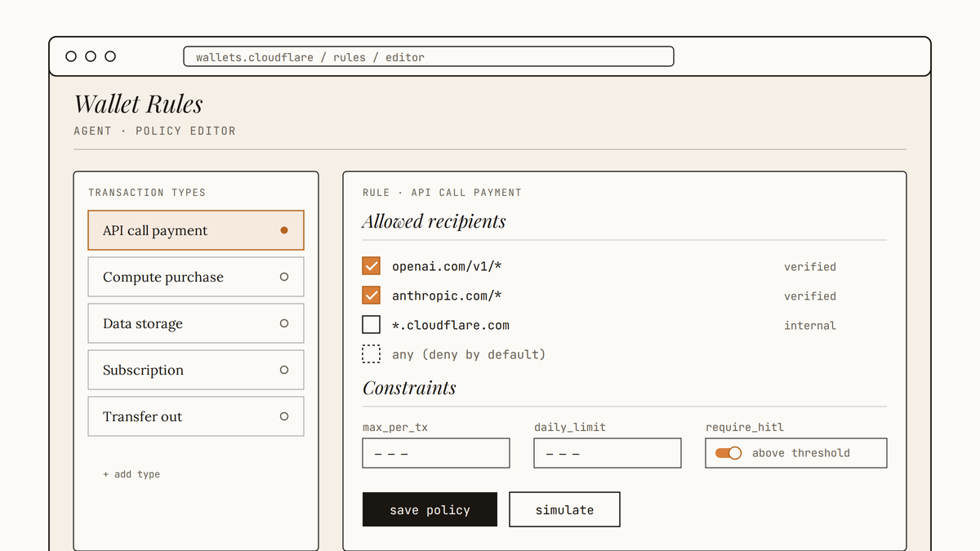980x551 pixels.
Task: Click the second window control circle
Action: 91,56
